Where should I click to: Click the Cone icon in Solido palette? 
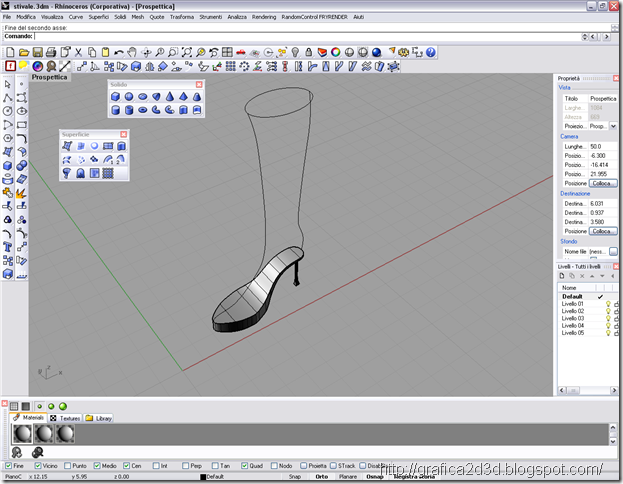tap(170, 97)
